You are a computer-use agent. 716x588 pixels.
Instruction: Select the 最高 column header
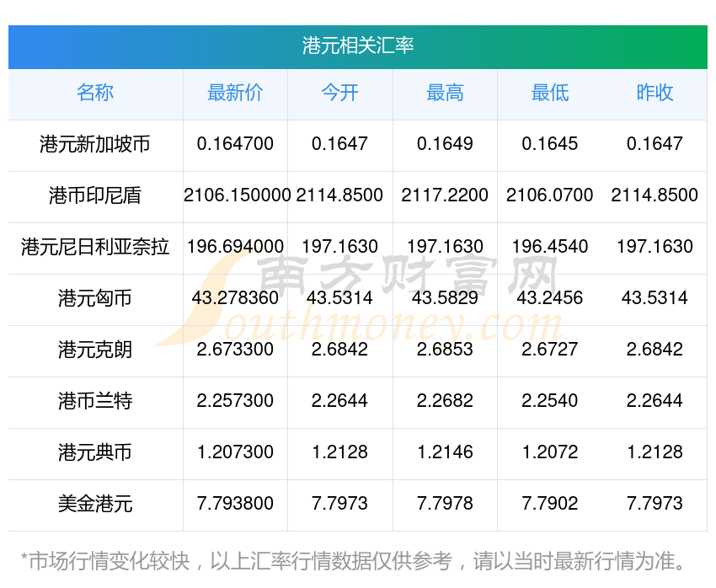[445, 93]
